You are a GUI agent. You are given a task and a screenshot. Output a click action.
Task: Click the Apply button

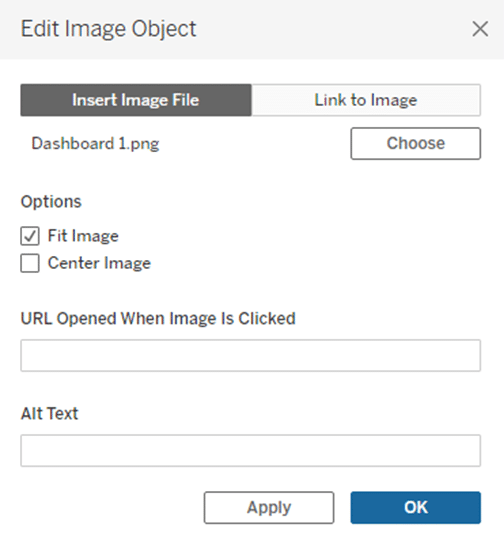[269, 507]
